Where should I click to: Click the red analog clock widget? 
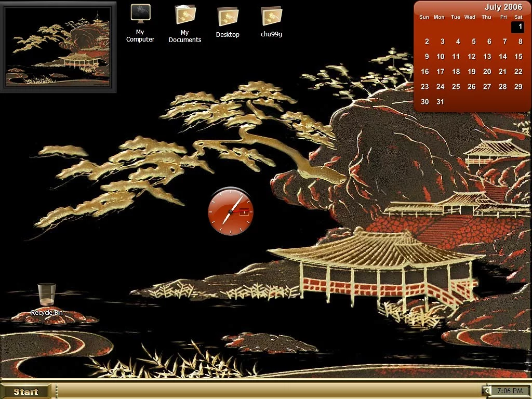click(x=231, y=211)
